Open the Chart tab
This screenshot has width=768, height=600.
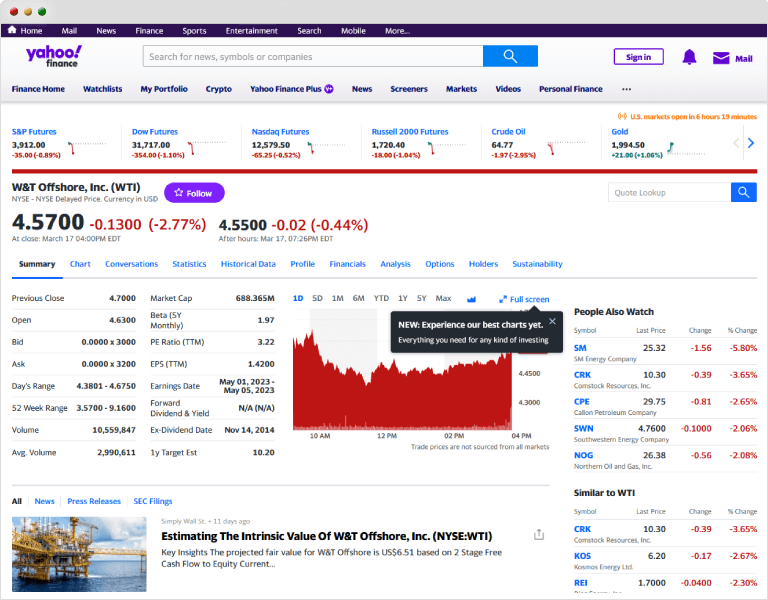point(80,264)
